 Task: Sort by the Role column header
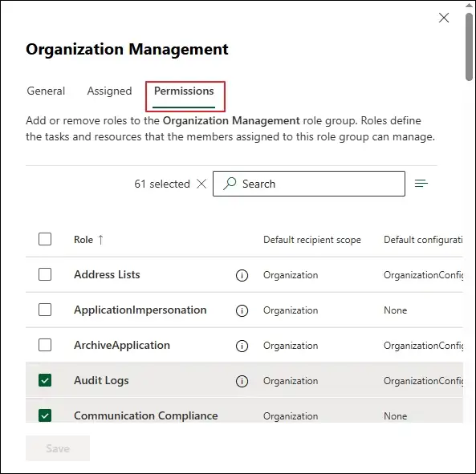click(x=83, y=240)
